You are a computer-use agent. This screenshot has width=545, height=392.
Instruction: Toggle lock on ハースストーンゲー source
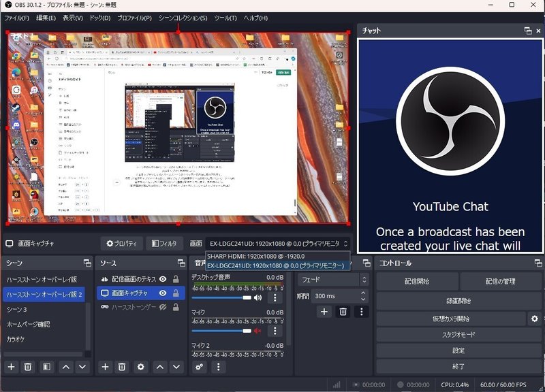(x=176, y=307)
